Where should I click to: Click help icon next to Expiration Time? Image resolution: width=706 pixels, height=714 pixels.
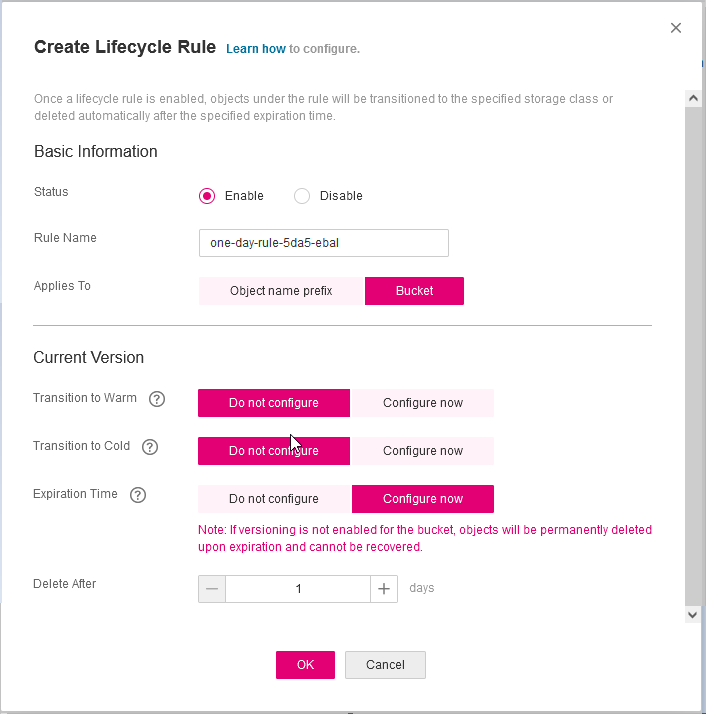139,495
